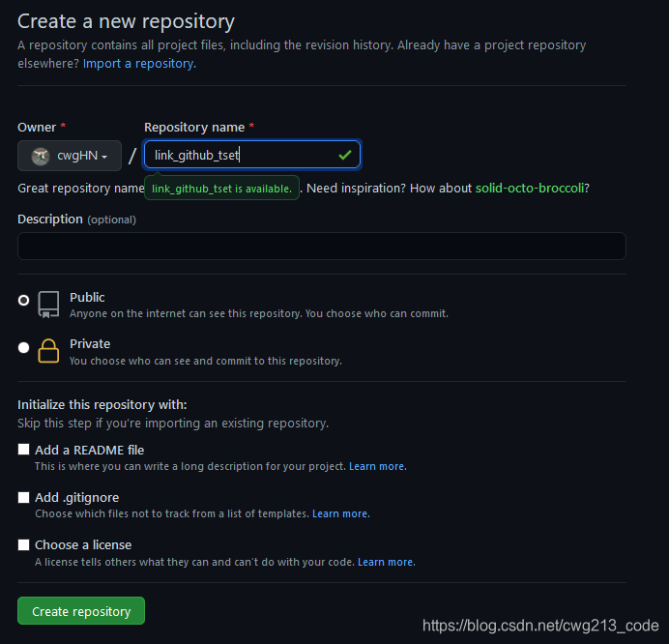Select the Public radio button
Image resolution: width=669 pixels, height=644 pixels.
click(24, 301)
